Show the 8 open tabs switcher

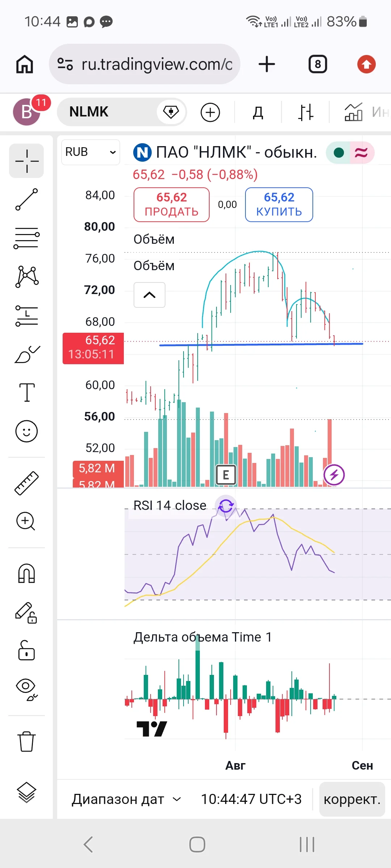coord(318,64)
